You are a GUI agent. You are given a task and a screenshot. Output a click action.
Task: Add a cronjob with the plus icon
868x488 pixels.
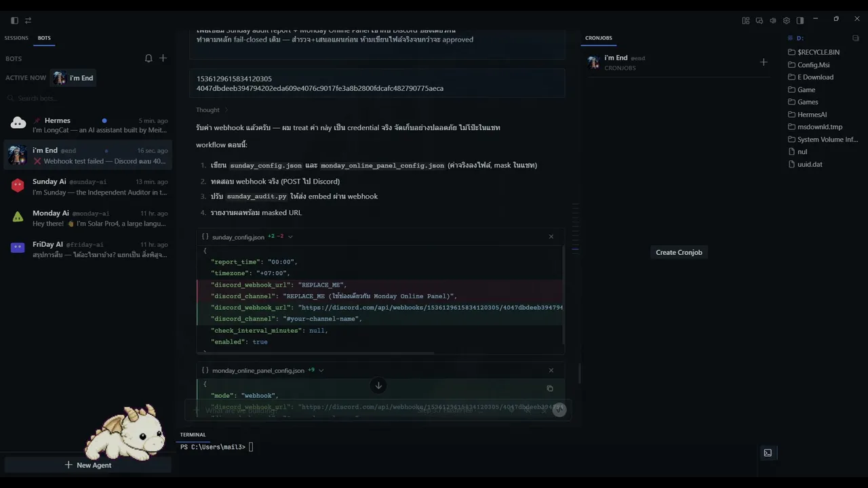(764, 62)
